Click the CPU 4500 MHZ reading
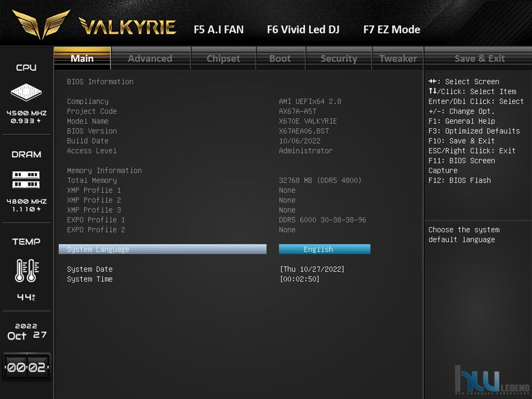The height and width of the screenshot is (399, 532). [x=26, y=113]
